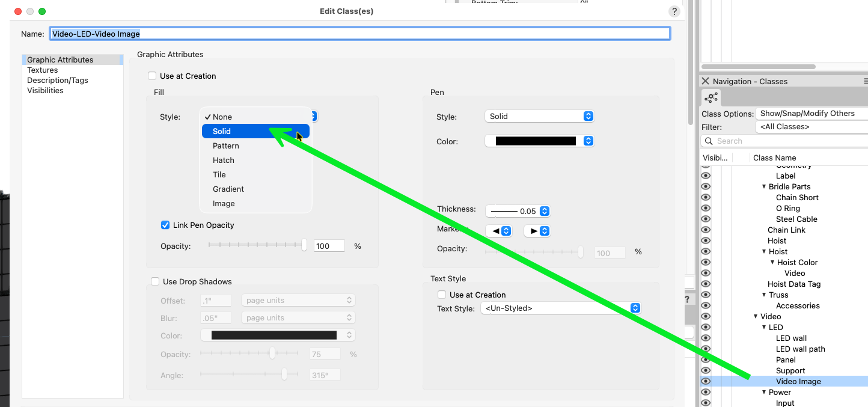Enable Use Drop Shadows checkbox
The height and width of the screenshot is (407, 868).
155,281
